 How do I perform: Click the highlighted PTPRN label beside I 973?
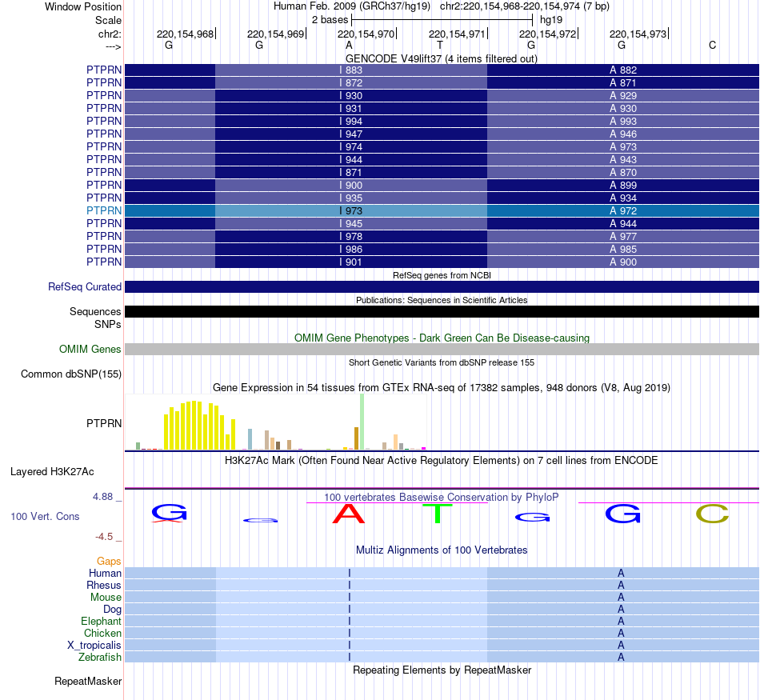tap(104, 211)
